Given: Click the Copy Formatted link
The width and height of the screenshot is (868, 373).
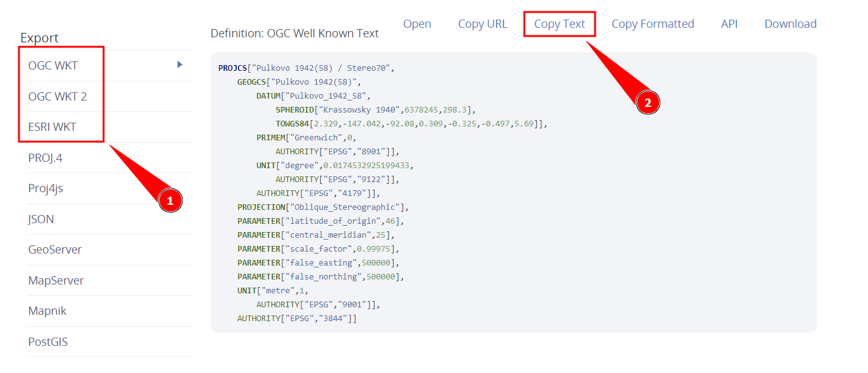Looking at the screenshot, I should [x=653, y=24].
